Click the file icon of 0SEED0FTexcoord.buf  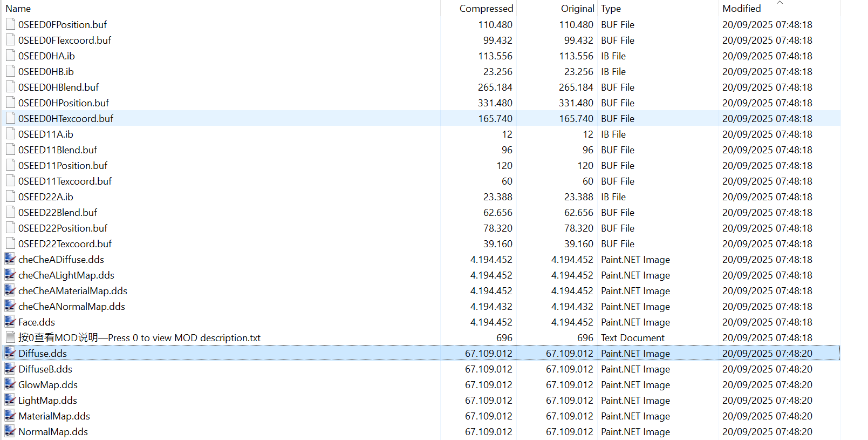pos(10,40)
